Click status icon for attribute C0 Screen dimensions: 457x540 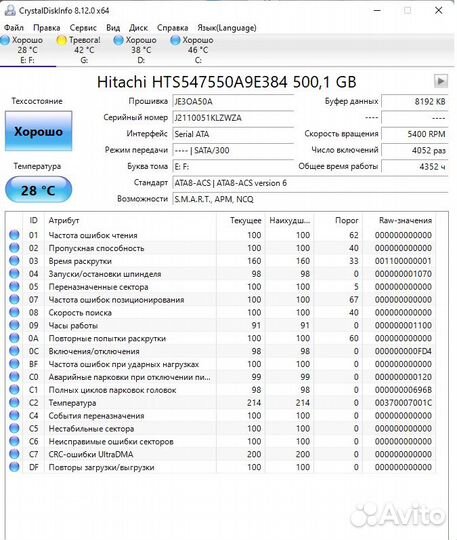coord(14,377)
